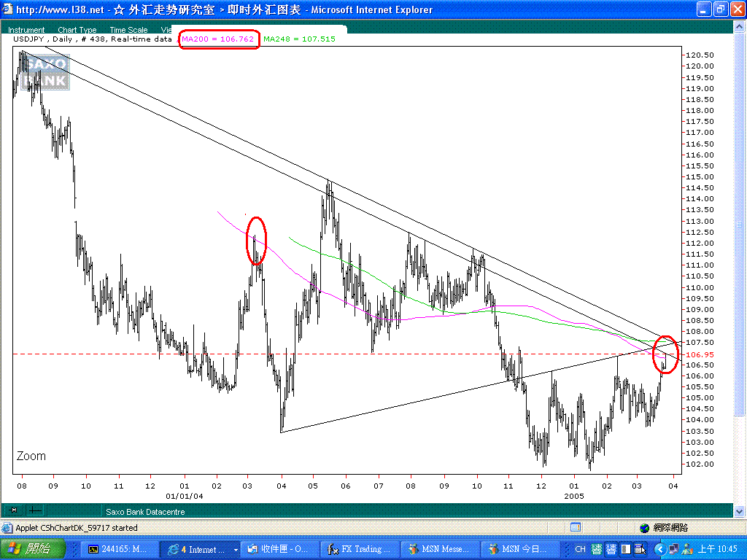Click the second highlighted input method icon
The width and height of the screenshot is (747, 560).
pyautogui.click(x=611, y=549)
